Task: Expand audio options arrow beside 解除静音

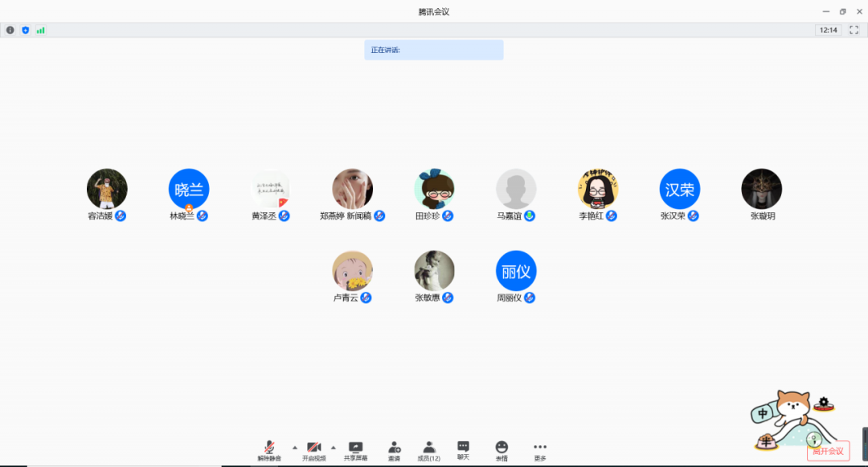Action: [294, 447]
